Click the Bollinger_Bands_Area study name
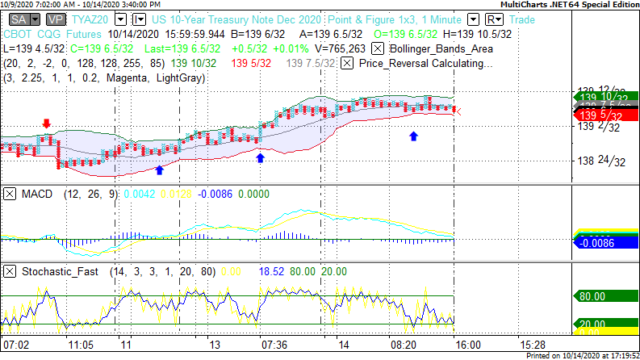Image resolution: width=640 pixels, height=360 pixels. (x=441, y=49)
